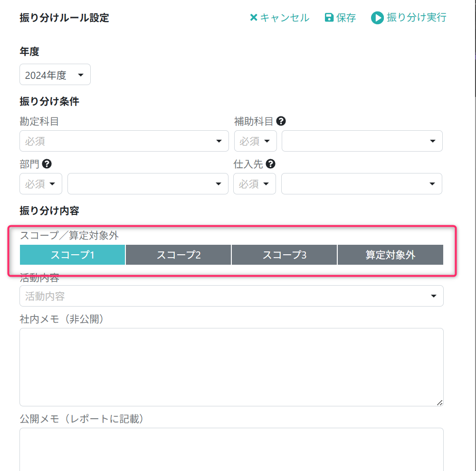Open the 活動内容 dropdown

(x=231, y=296)
